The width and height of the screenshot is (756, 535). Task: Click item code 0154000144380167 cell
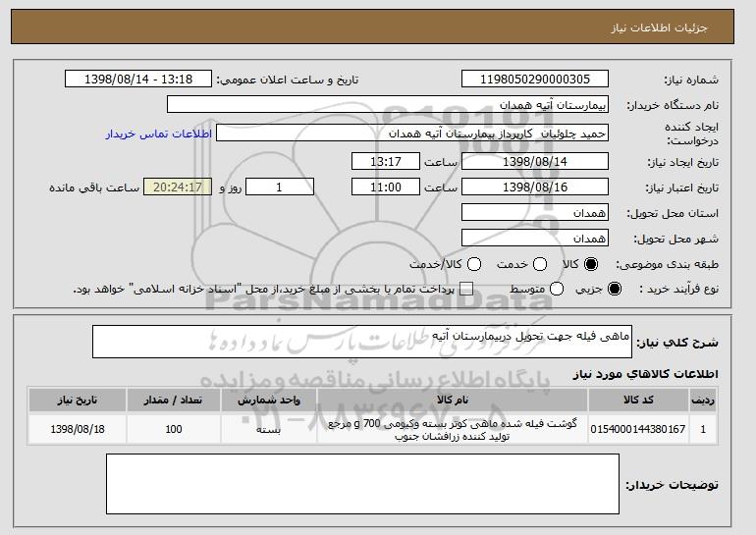[x=638, y=429]
